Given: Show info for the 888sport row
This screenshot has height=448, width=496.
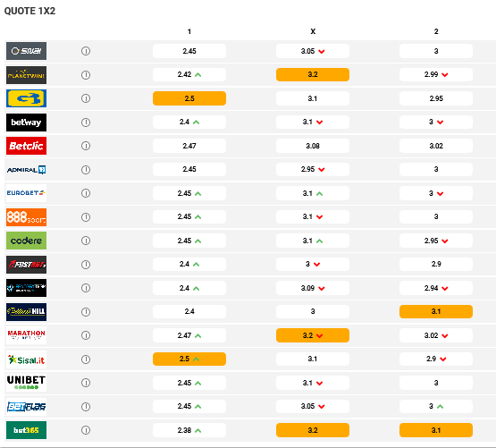Looking at the screenshot, I should (x=86, y=217).
